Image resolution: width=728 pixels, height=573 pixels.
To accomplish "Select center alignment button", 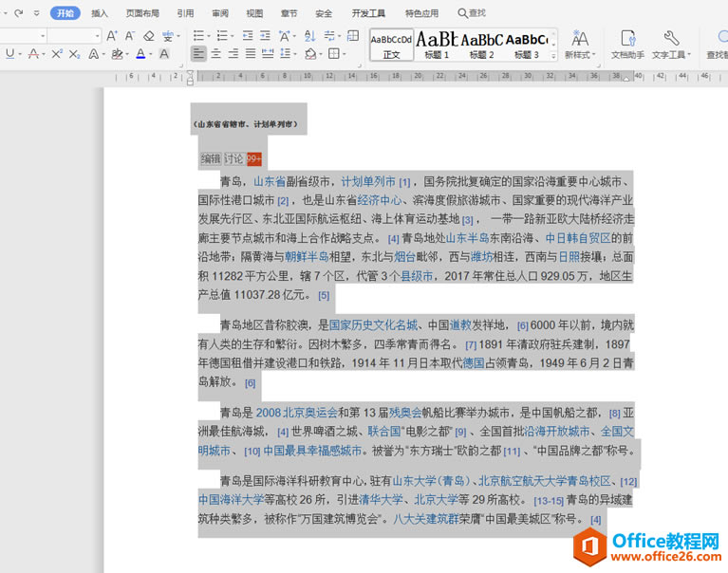I will click(x=215, y=54).
